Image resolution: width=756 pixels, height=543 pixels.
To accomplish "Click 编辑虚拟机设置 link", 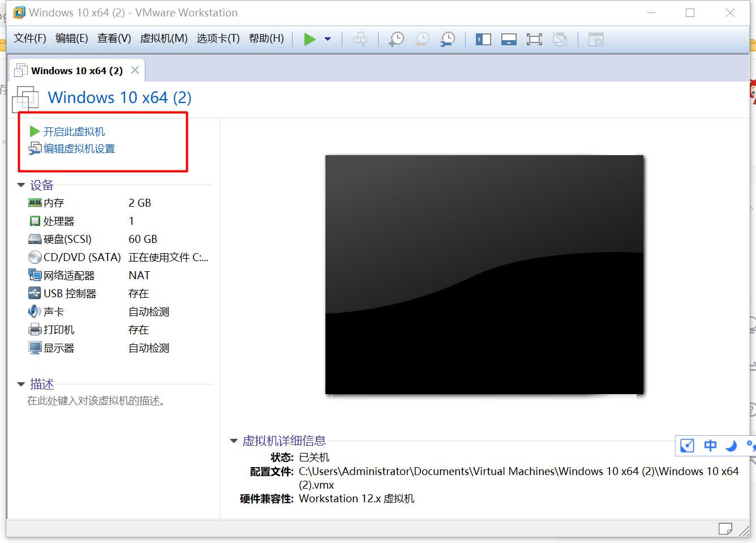I will (x=79, y=149).
